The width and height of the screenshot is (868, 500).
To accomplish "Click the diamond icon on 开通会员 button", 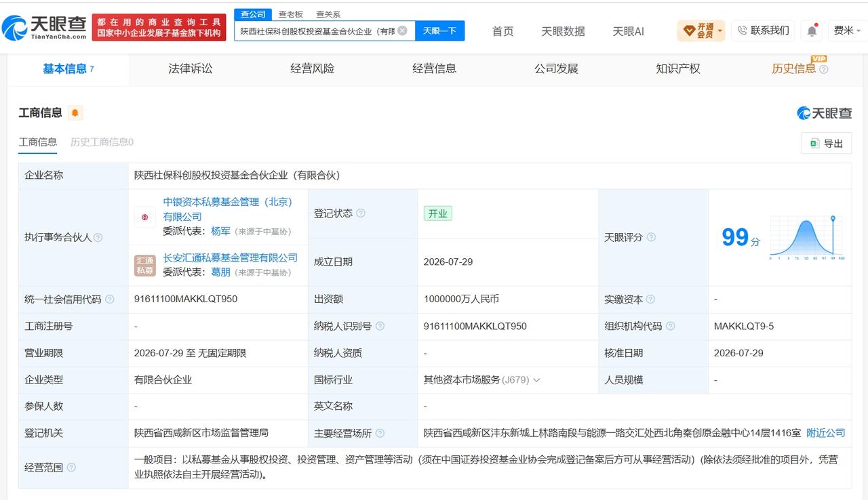I will tap(689, 30).
